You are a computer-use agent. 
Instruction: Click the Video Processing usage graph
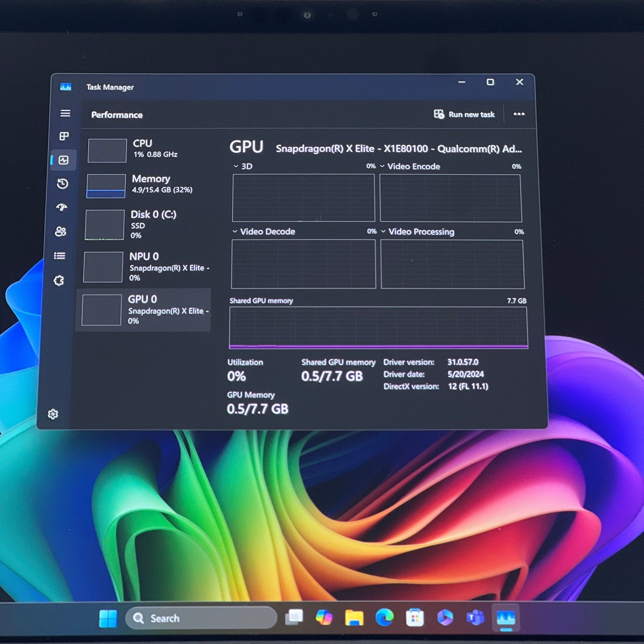coord(453,264)
